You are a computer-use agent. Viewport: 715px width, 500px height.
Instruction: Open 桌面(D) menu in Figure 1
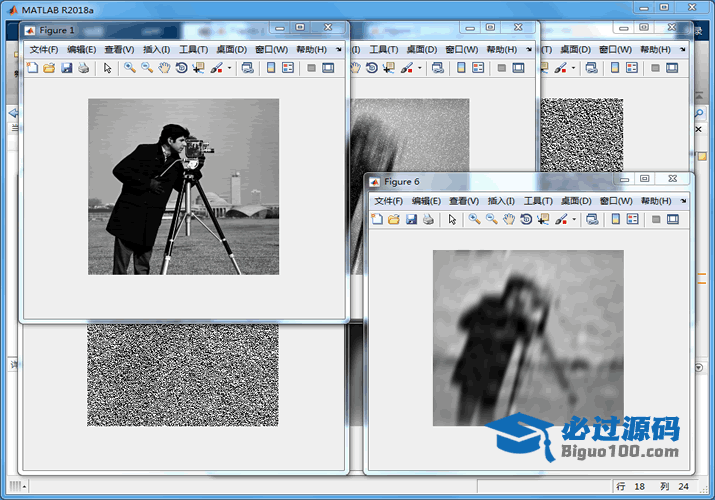point(232,49)
